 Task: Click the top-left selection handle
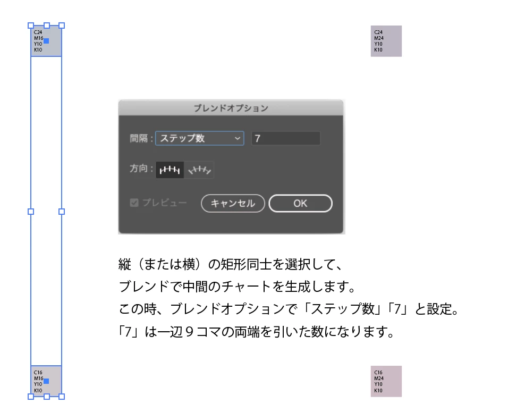tap(31, 26)
